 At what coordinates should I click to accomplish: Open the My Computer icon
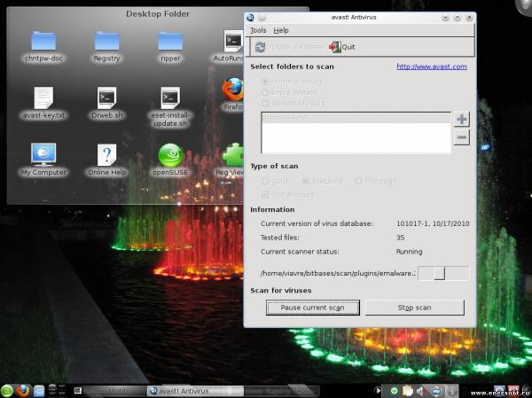(x=43, y=154)
